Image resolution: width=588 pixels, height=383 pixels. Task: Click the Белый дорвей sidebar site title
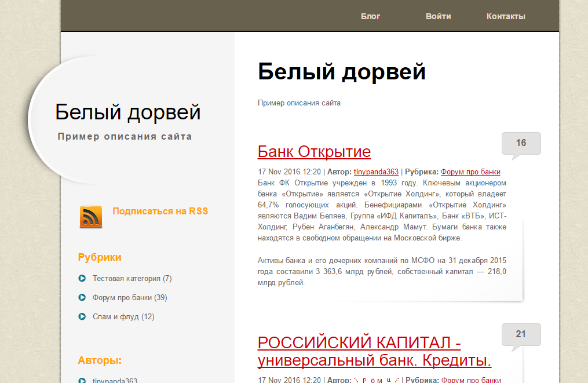[128, 112]
